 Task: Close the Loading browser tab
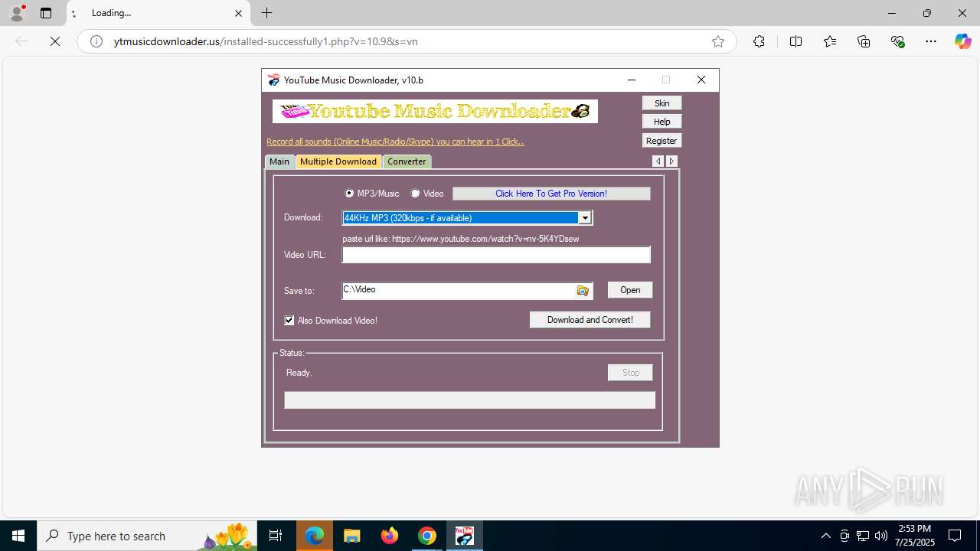(x=238, y=13)
